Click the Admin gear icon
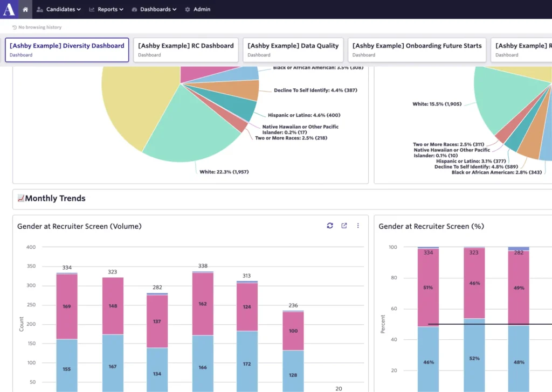Image resolution: width=552 pixels, height=392 pixels. (187, 9)
